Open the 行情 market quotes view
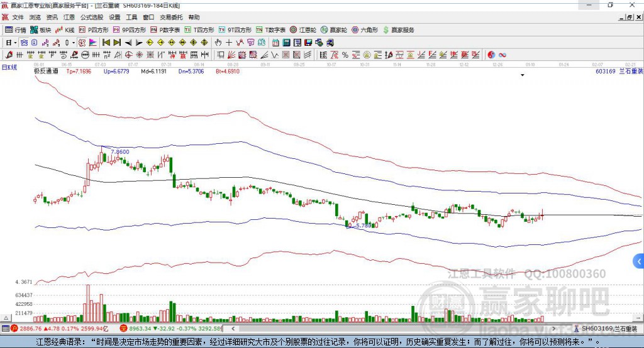Viewport: 644px width, 348px height. 16,30
